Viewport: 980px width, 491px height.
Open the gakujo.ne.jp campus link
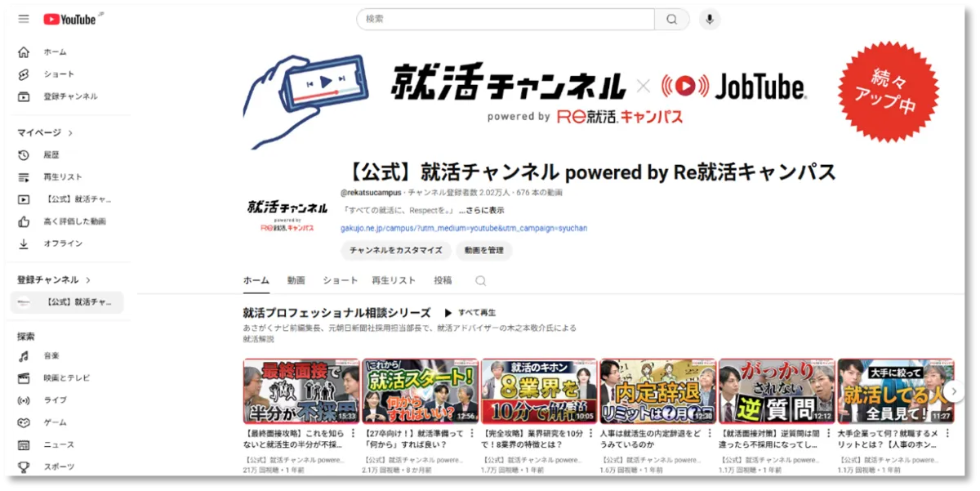pos(463,229)
